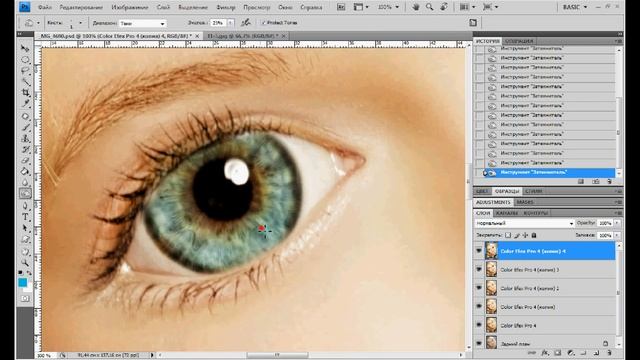Select the Pen tool
This screenshot has height=360, width=640.
pos(25,206)
